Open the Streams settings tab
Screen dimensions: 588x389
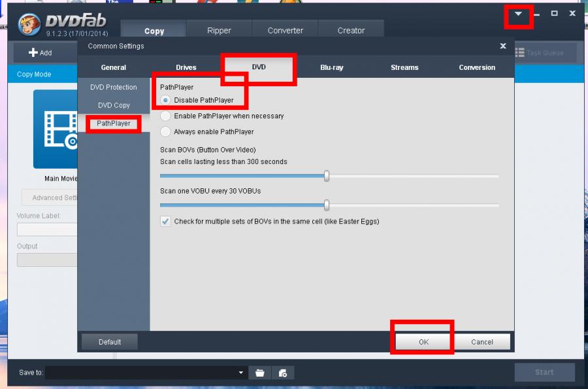tap(404, 67)
